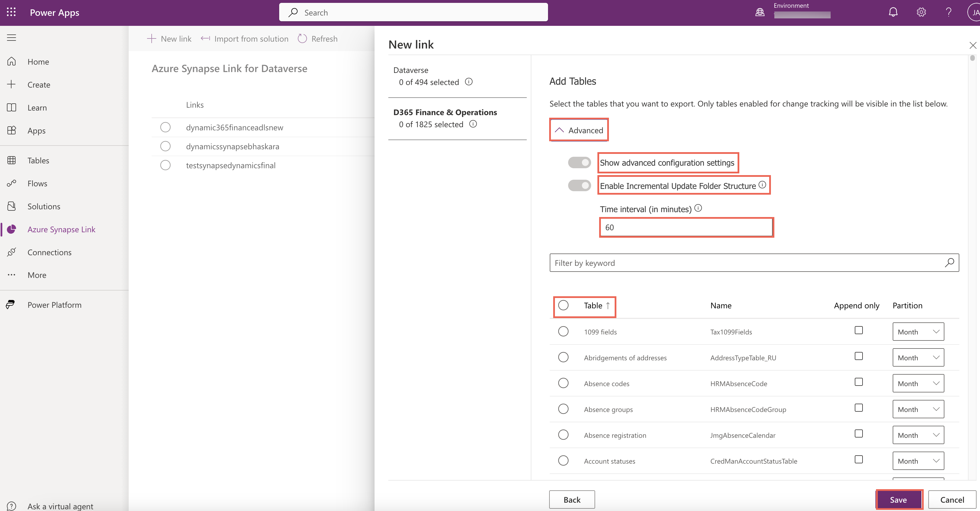Collapse the left navigation hamburger menu
Viewport: 980px width, 511px height.
(x=11, y=38)
